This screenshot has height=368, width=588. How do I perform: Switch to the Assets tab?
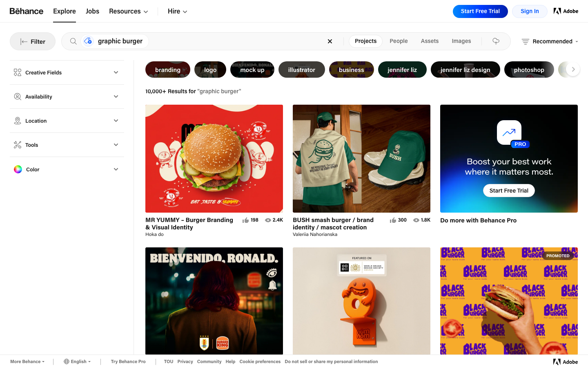coord(430,41)
